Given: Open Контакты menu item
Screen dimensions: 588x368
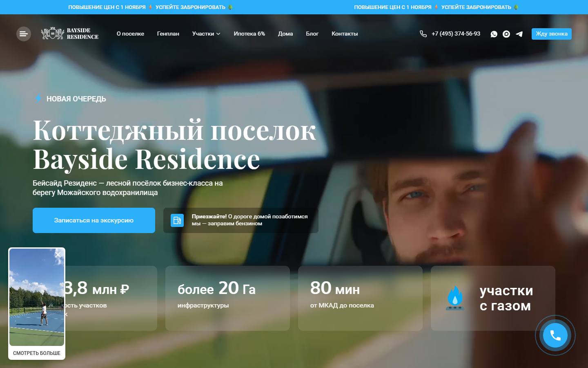Looking at the screenshot, I should (x=345, y=34).
